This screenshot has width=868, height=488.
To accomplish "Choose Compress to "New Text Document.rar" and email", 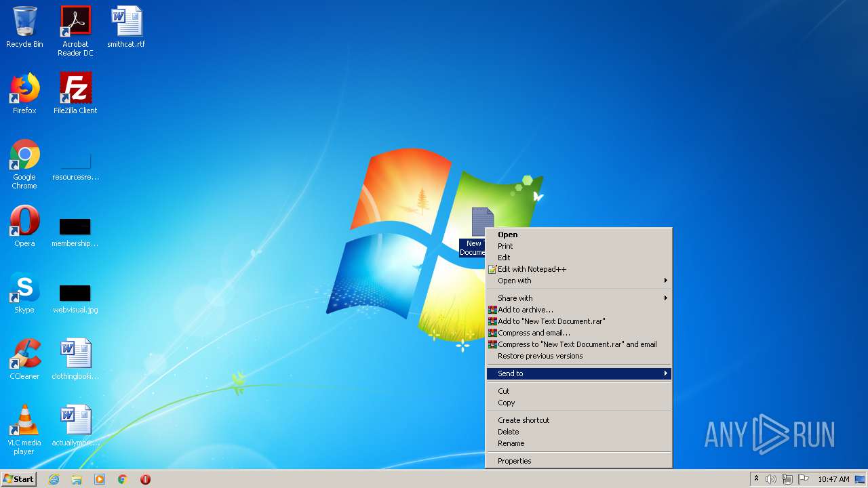I will click(x=579, y=344).
